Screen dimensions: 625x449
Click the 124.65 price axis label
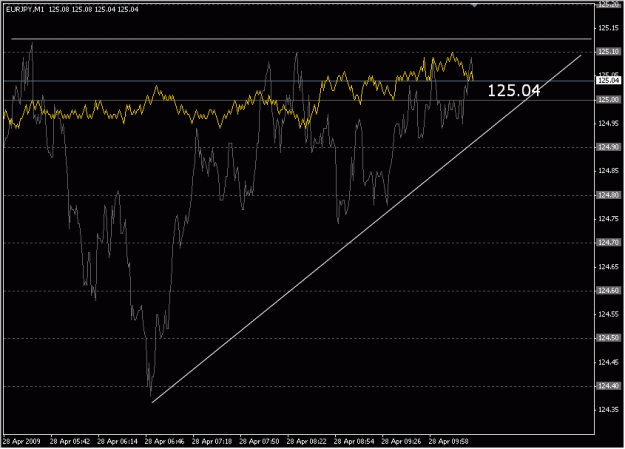tap(608, 267)
